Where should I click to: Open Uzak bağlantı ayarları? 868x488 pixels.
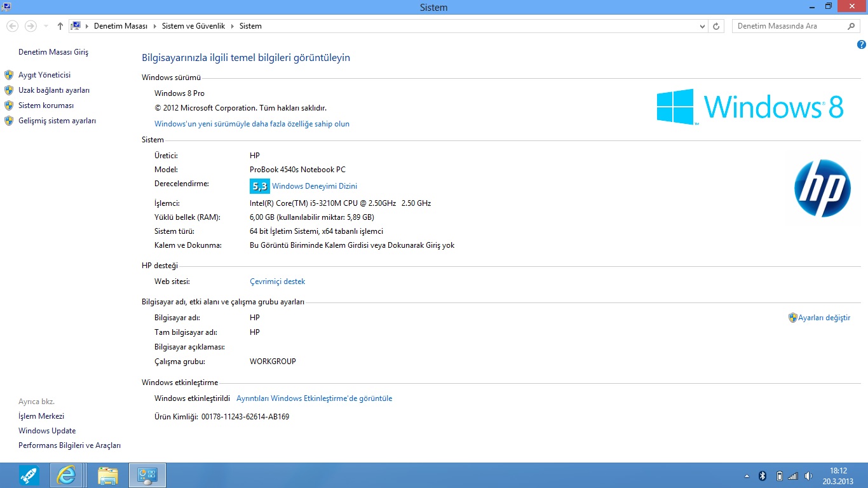54,90
